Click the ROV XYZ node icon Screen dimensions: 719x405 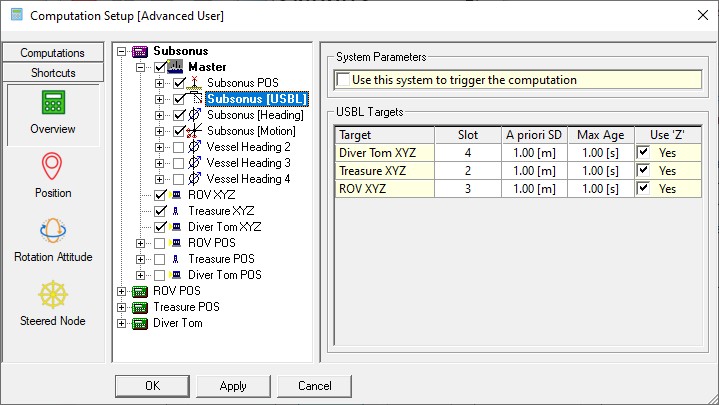pos(175,195)
